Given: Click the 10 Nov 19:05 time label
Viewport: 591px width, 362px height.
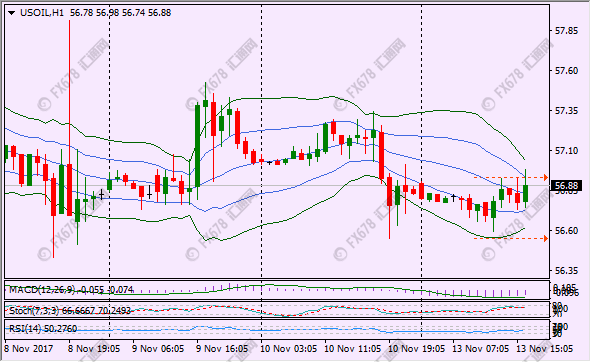Looking at the screenshot, I should [x=417, y=348].
